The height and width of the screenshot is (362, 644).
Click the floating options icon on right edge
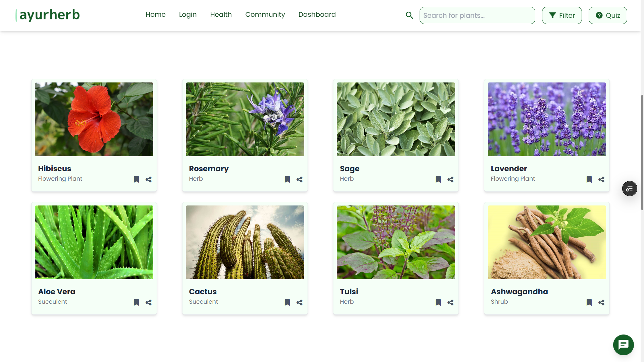click(629, 188)
